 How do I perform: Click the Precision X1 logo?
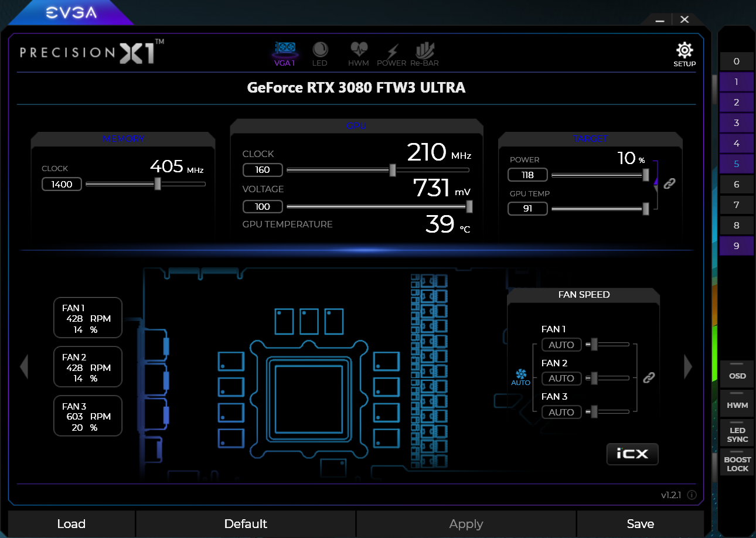coord(92,52)
